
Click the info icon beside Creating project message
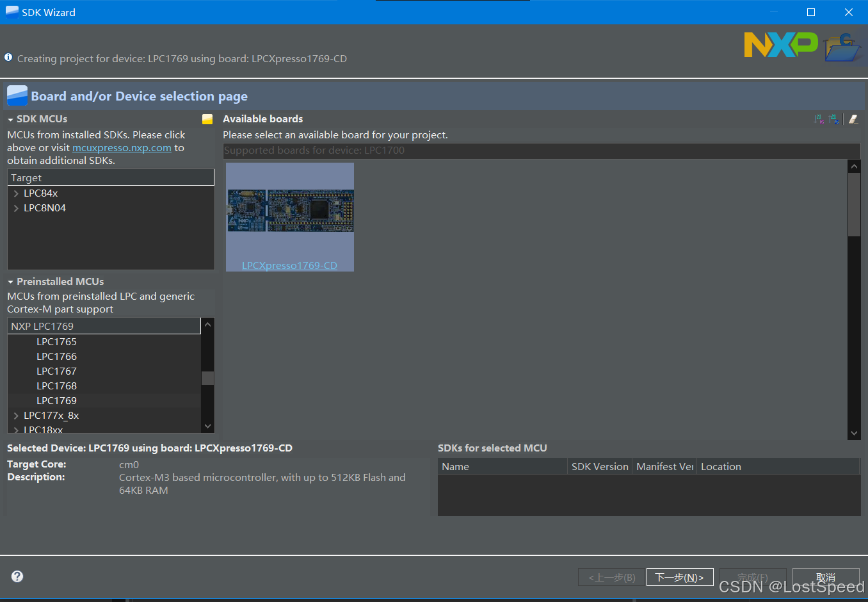[x=8, y=57]
